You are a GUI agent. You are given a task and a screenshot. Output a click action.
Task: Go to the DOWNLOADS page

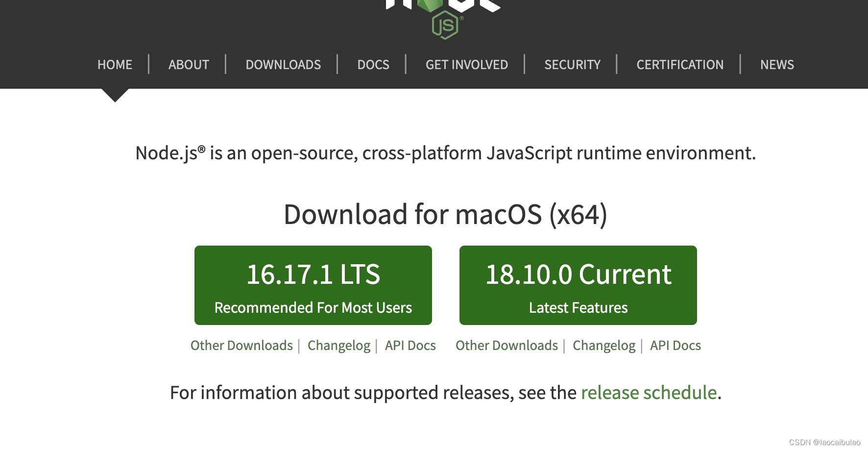(x=283, y=65)
